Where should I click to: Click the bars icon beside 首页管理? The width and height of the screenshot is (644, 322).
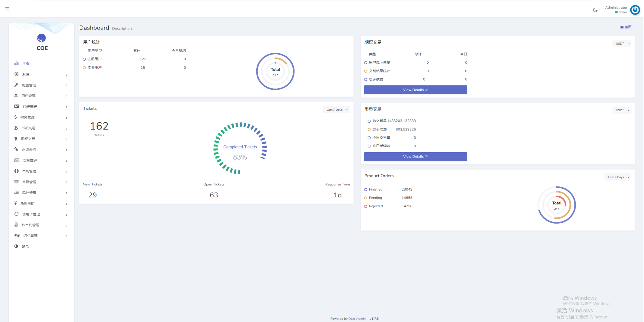tap(16, 182)
